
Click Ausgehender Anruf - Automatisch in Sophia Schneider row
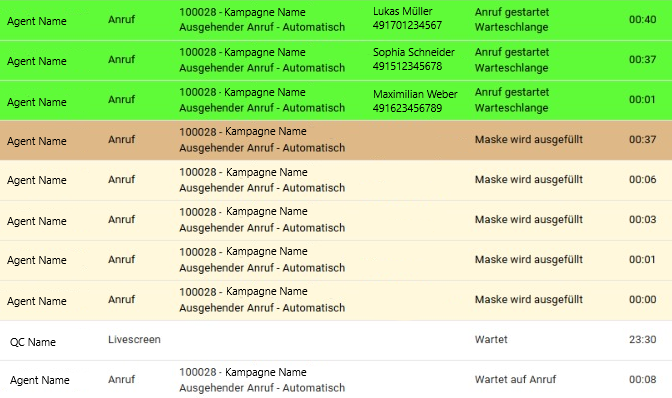pyautogui.click(x=262, y=68)
